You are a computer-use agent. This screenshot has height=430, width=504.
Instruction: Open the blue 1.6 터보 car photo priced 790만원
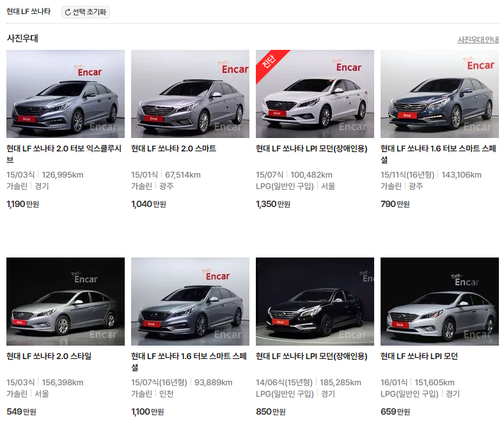point(439,94)
